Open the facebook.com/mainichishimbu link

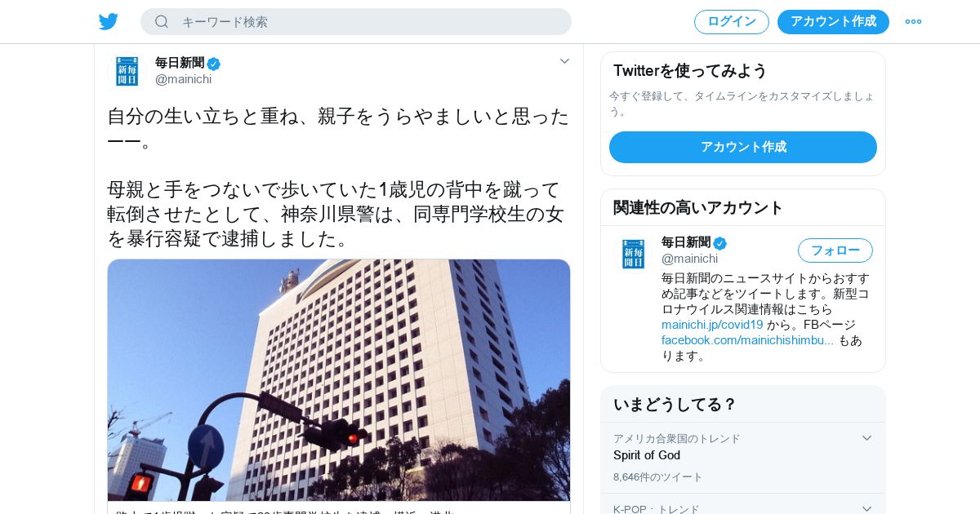pyautogui.click(x=747, y=340)
